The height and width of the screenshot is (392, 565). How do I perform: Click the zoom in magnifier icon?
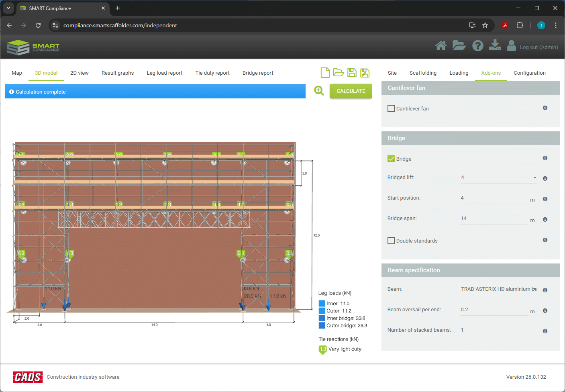(x=319, y=91)
